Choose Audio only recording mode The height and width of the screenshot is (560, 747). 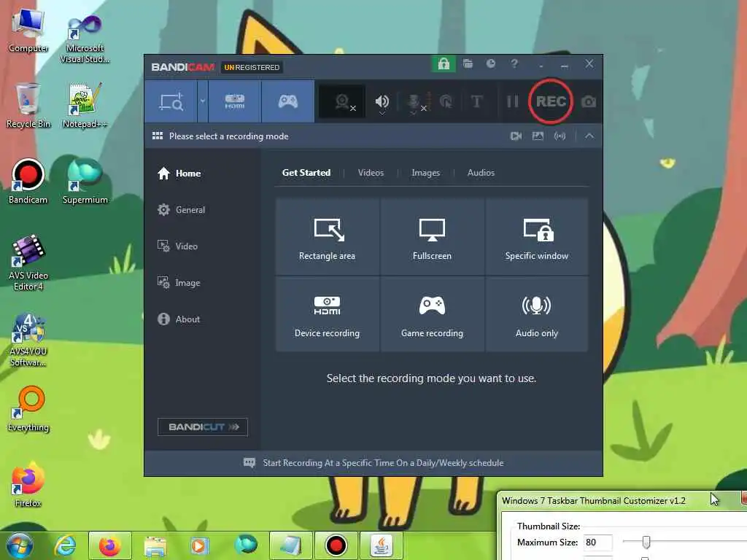[x=536, y=314]
